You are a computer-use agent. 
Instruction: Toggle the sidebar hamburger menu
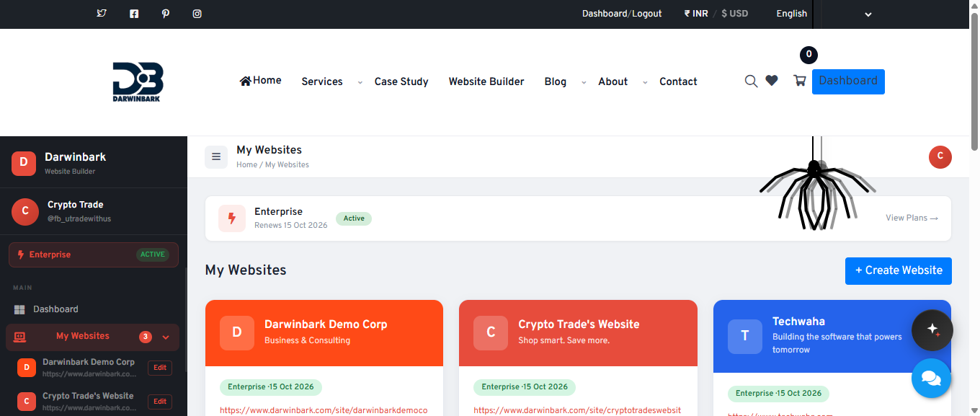tap(216, 157)
